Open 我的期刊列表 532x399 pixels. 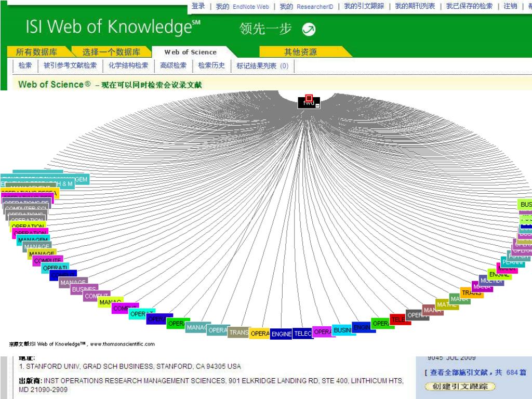click(415, 6)
